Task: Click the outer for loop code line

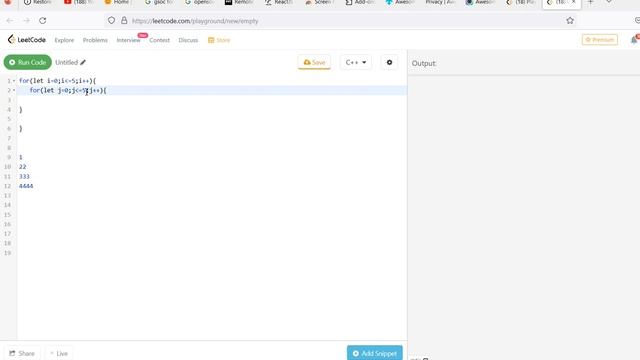Action: click(x=58, y=81)
